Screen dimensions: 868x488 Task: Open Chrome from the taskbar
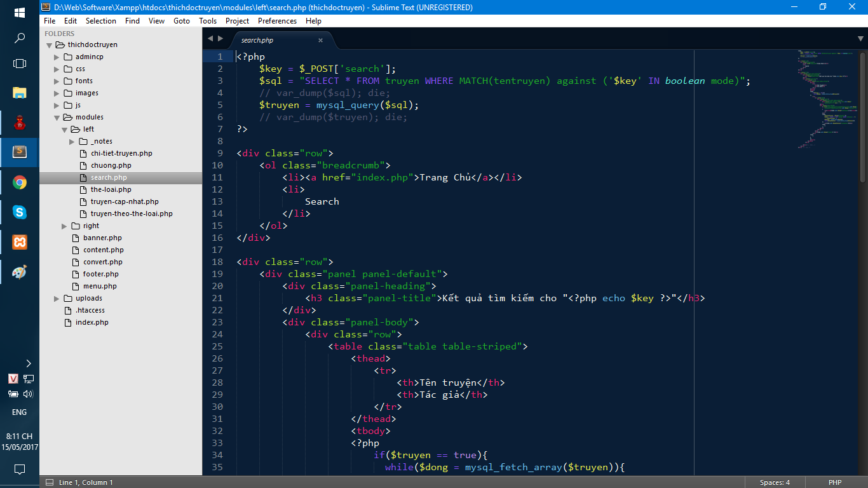click(x=20, y=182)
